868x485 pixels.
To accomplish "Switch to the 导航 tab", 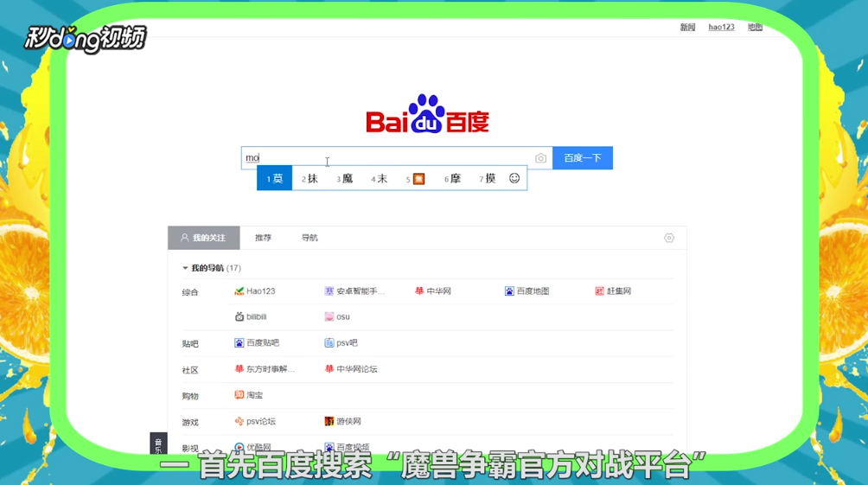I will (310, 238).
